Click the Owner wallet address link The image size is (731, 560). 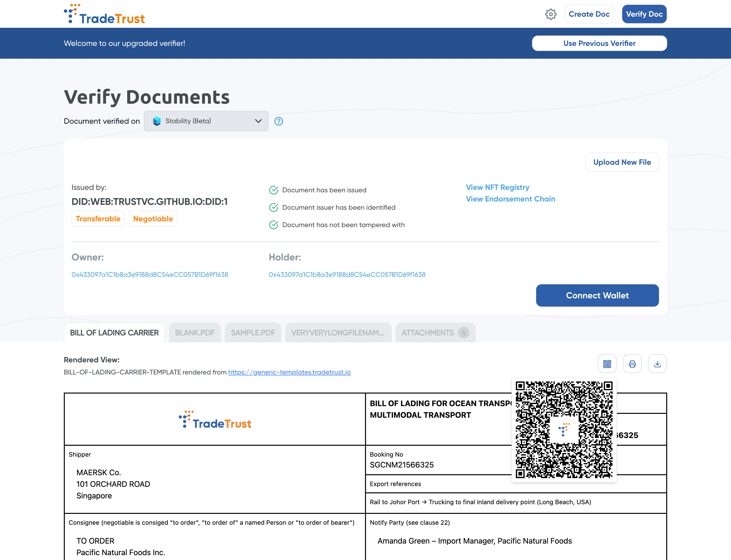[150, 275]
